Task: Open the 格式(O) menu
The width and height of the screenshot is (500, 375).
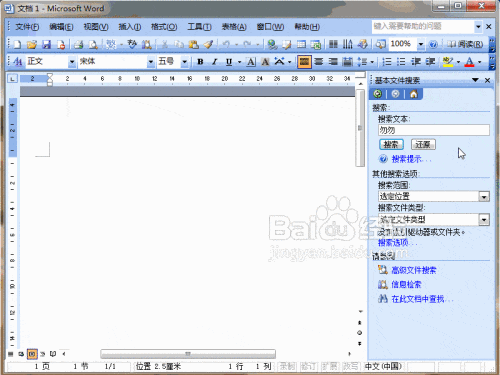Action: tap(164, 27)
